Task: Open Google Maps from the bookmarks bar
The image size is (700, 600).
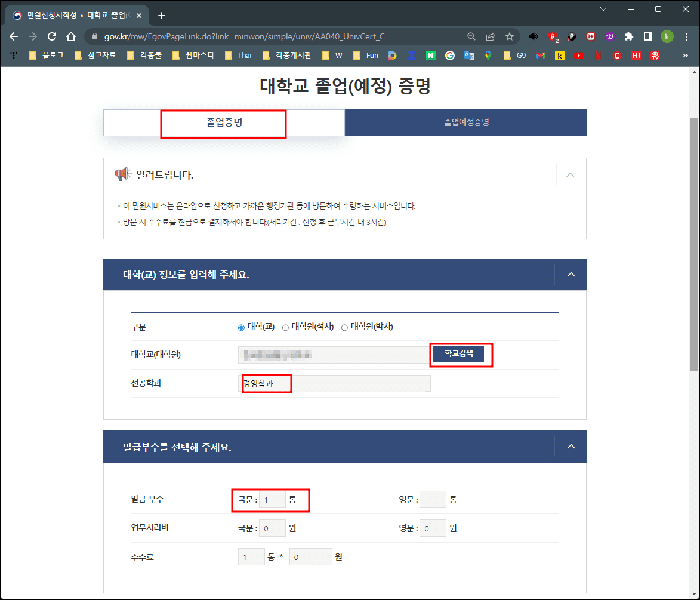Action: pos(488,55)
